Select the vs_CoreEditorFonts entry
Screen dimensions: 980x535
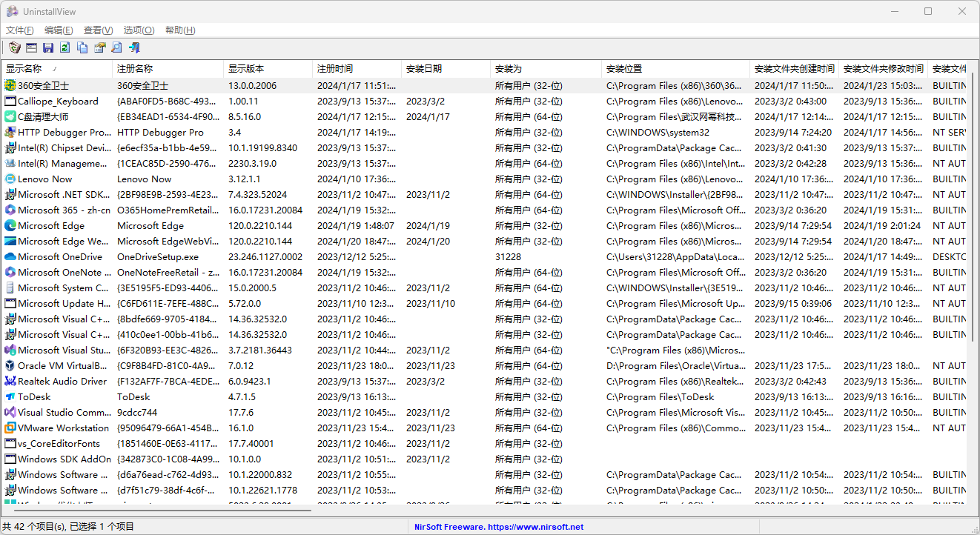click(59, 444)
